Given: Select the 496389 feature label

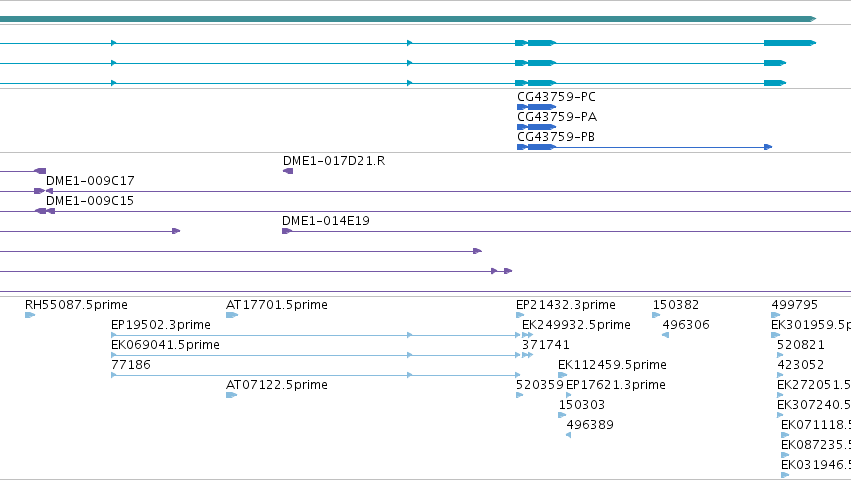Looking at the screenshot, I should pyautogui.click(x=590, y=425).
